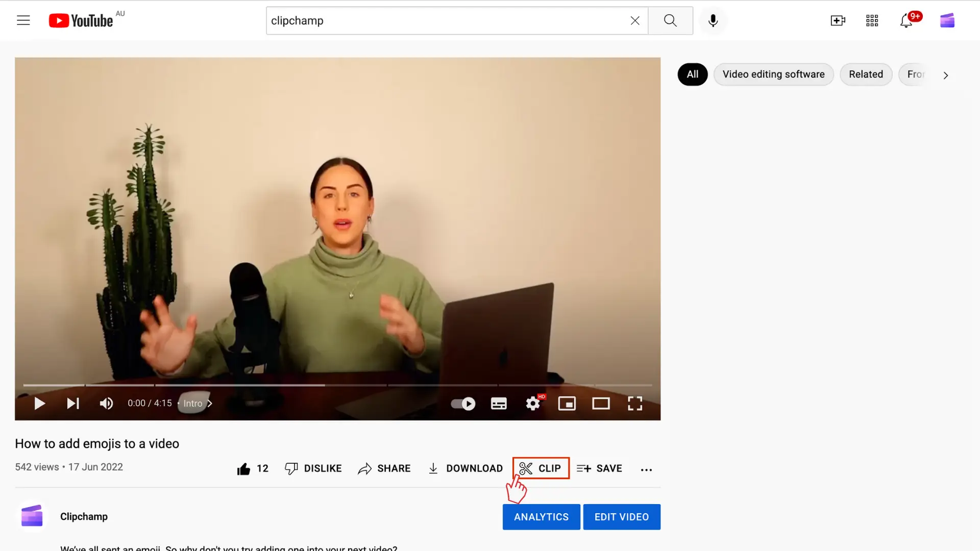Click the Download icon
The image size is (980, 551).
(433, 468)
